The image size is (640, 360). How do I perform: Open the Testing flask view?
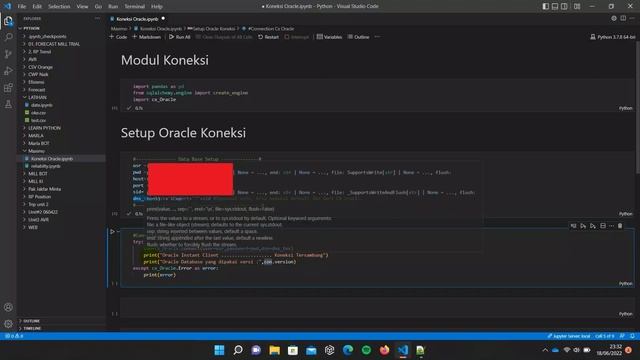click(x=8, y=104)
